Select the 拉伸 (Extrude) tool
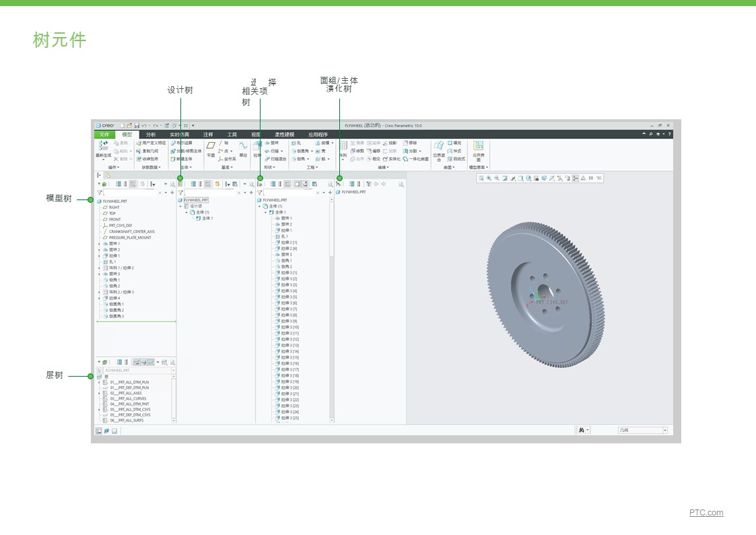 pos(257,149)
